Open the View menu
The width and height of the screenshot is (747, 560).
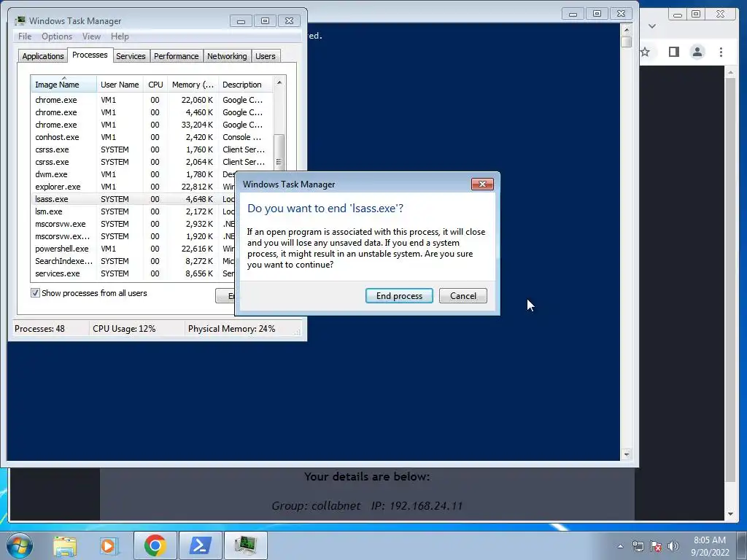[91, 36]
